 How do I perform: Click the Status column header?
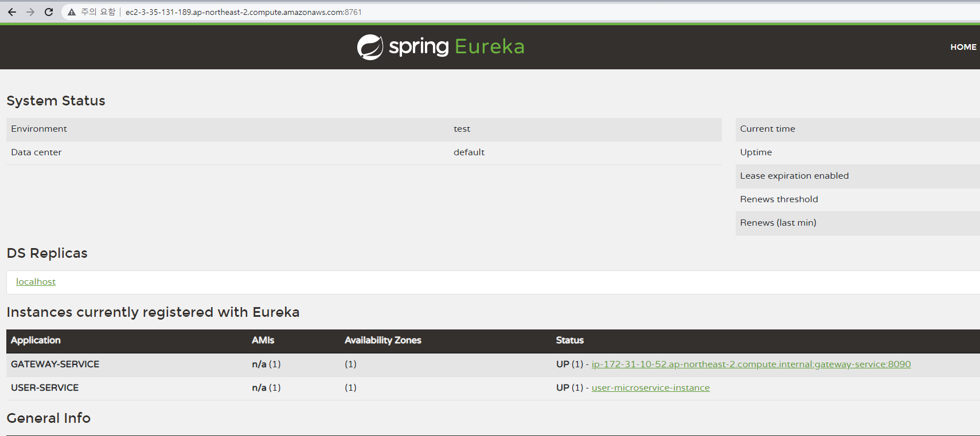(x=570, y=340)
